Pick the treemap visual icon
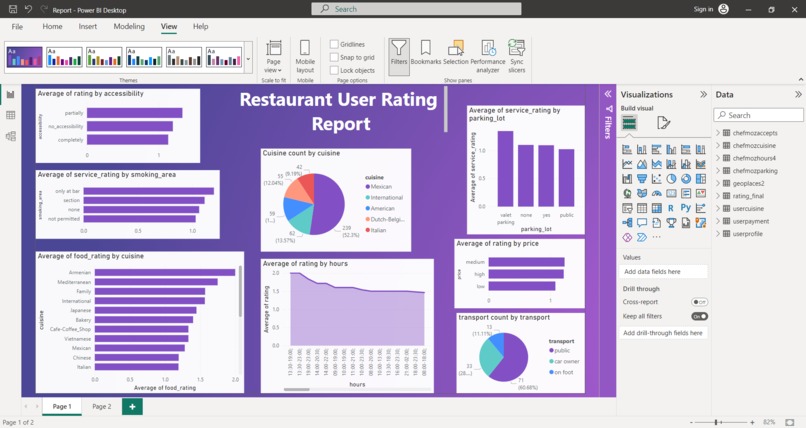Image resolution: width=806 pixels, height=428 pixels. [x=701, y=179]
